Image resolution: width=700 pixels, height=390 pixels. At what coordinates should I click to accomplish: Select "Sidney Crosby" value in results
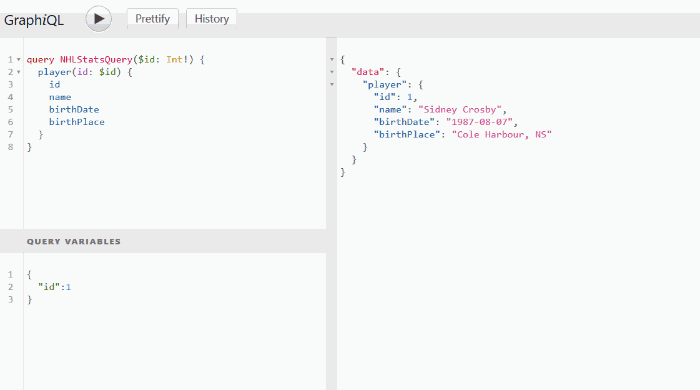coord(460,109)
